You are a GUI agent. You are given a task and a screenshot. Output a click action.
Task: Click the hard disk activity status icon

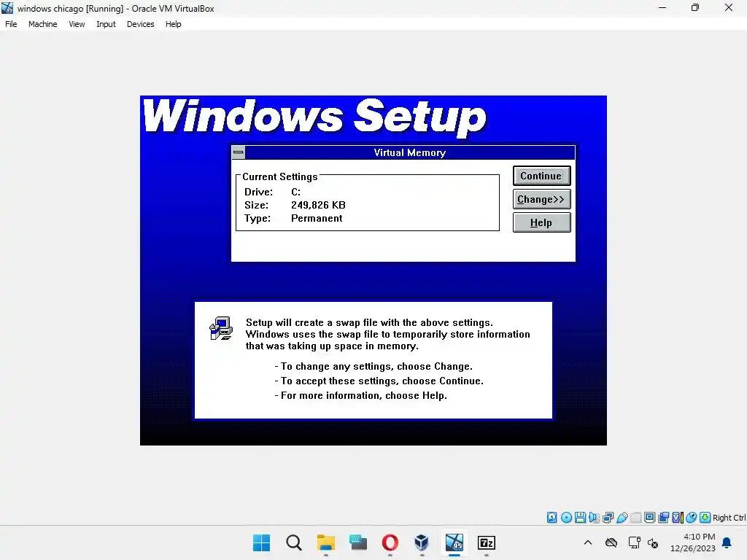click(x=551, y=518)
